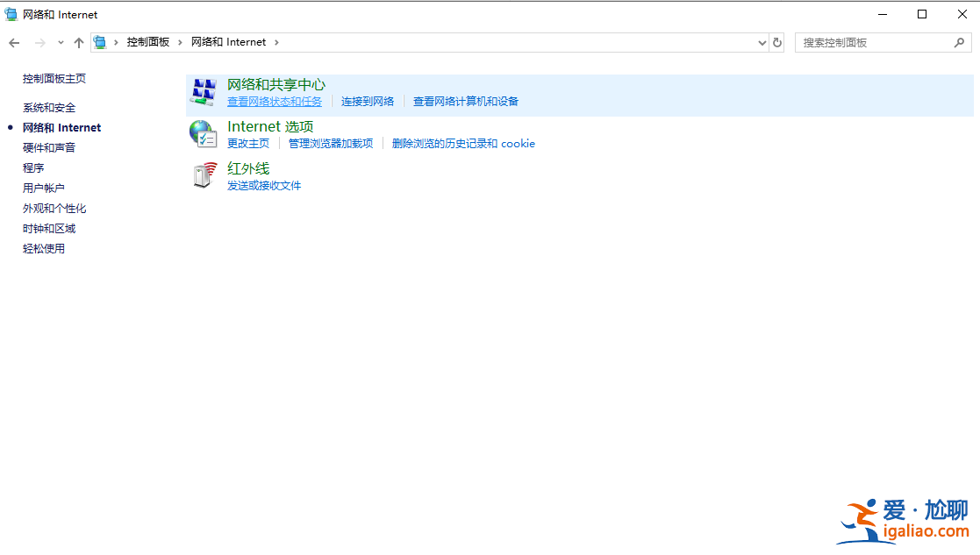Open the Network and Sharing Center icon
This screenshot has height=555, width=980.
pyautogui.click(x=203, y=91)
